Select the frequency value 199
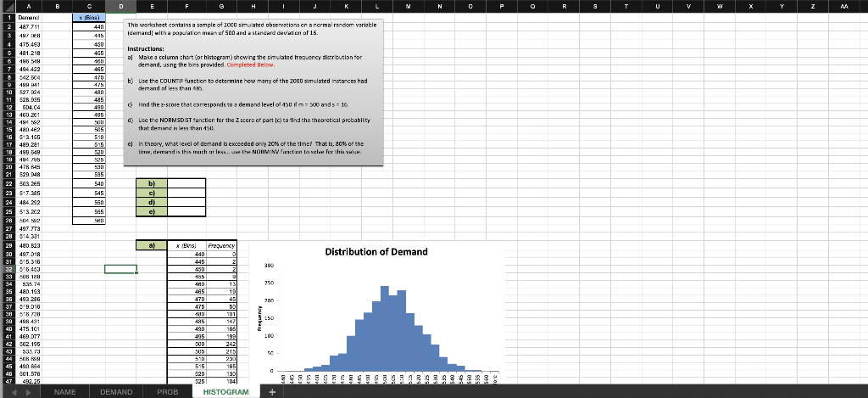 click(x=221, y=336)
